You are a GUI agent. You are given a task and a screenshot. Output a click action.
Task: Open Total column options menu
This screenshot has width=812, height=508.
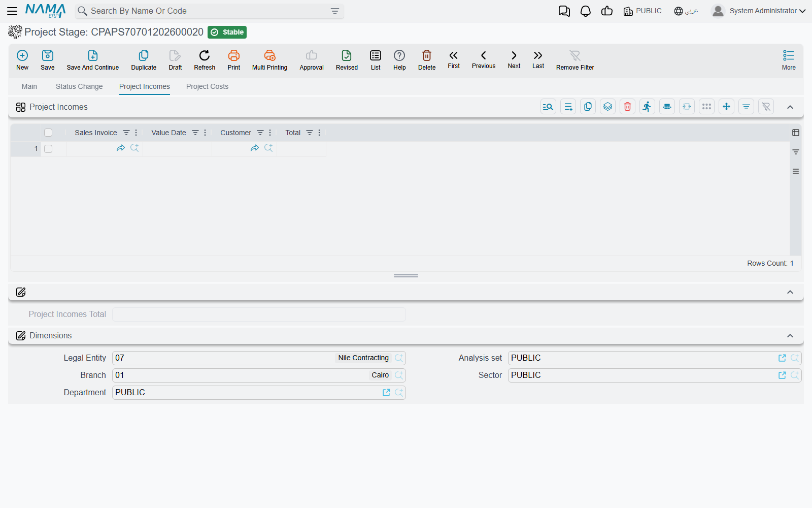point(319,133)
